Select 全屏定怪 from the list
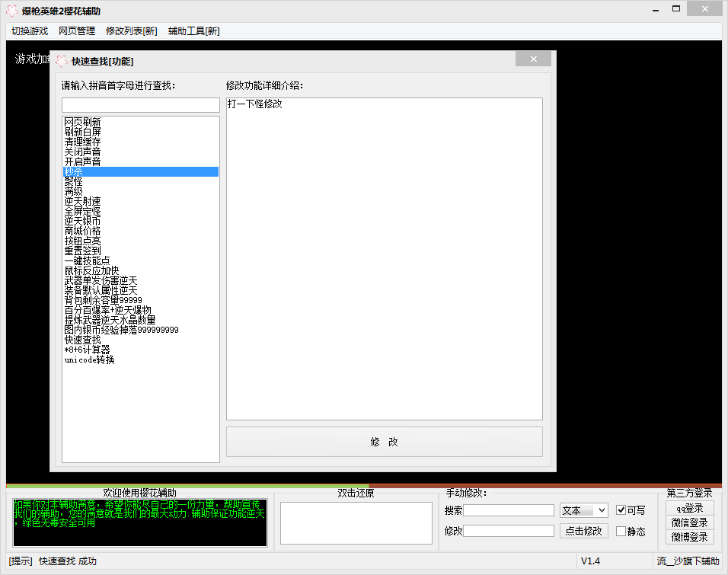This screenshot has height=575, width=728. (82, 211)
